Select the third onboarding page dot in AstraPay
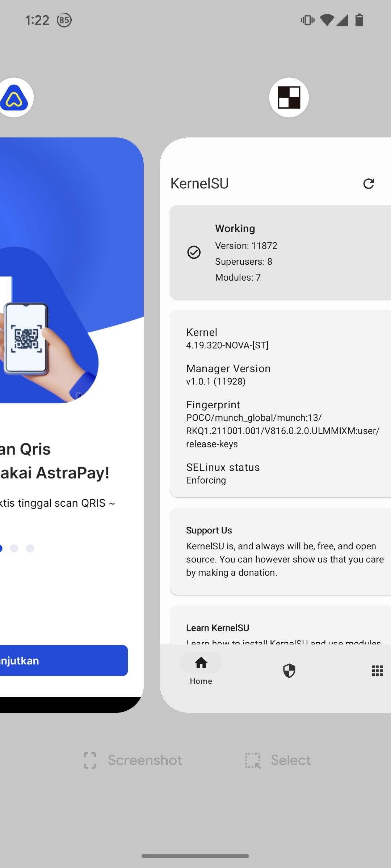Screen dimensions: 391x868 point(30,548)
